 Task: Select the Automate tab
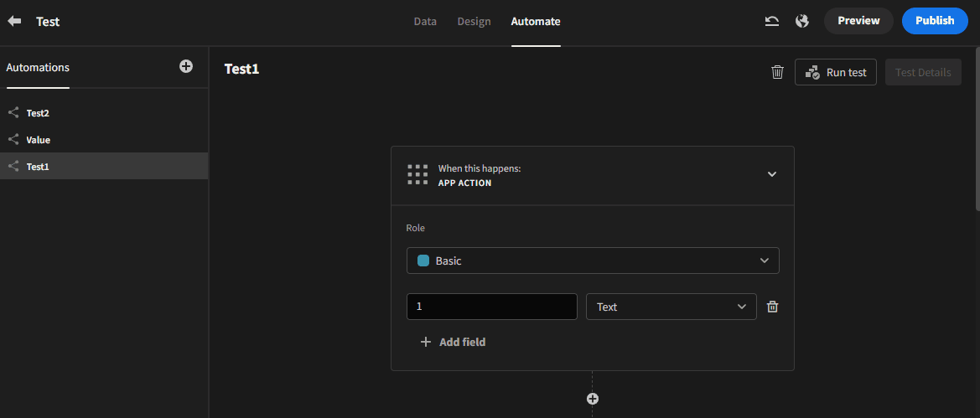536,21
